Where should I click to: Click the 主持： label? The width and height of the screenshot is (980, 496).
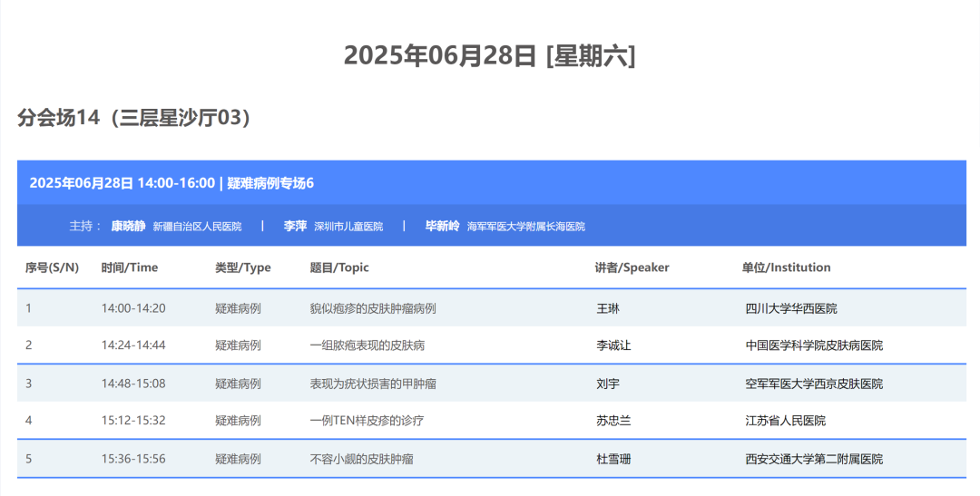click(x=85, y=226)
